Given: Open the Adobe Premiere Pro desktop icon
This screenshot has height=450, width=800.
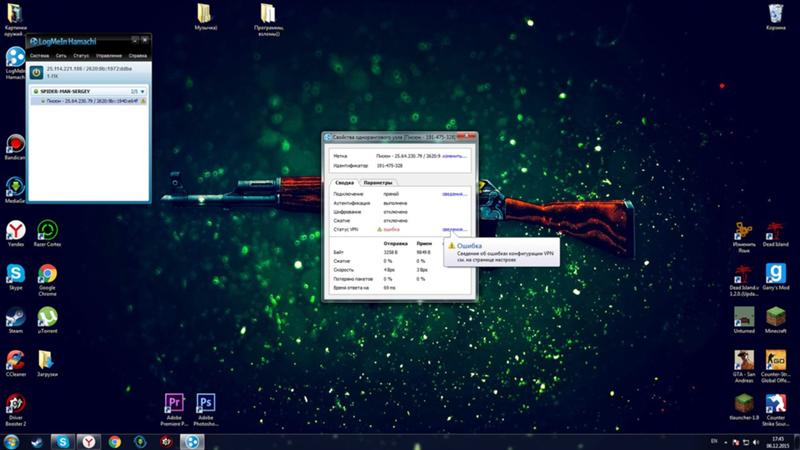Looking at the screenshot, I should [x=174, y=410].
